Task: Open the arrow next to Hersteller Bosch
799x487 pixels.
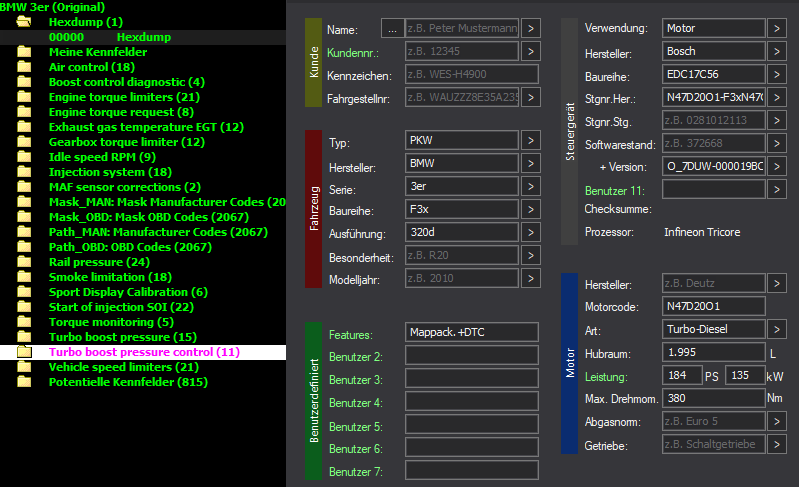Action: tap(777, 51)
